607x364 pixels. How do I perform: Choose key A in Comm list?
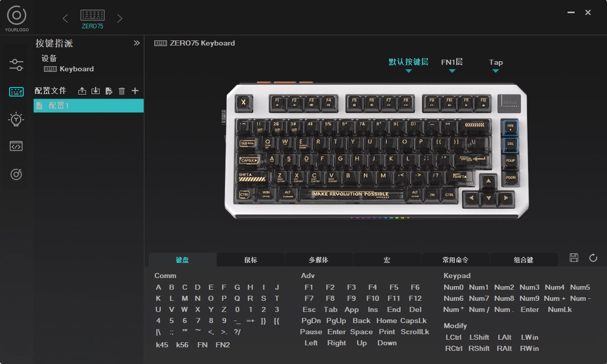tap(159, 287)
